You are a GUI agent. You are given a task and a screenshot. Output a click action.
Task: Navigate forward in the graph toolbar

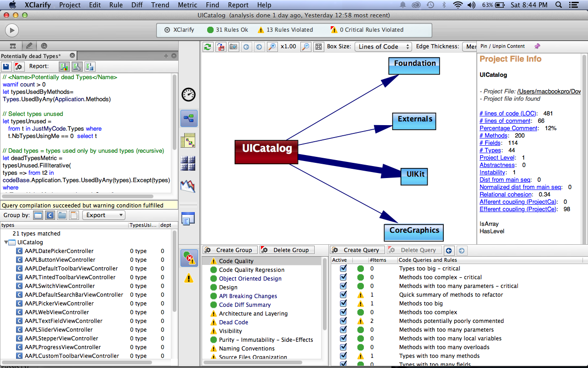[x=259, y=46]
